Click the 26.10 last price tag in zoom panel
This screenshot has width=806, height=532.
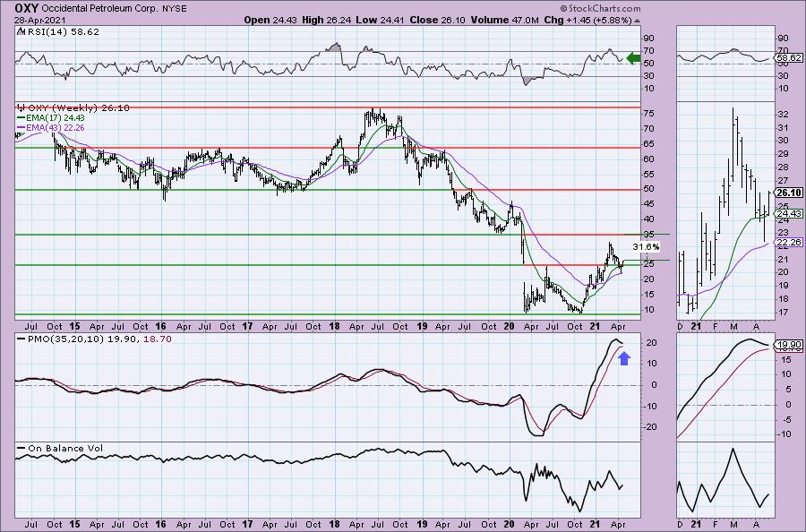(788, 193)
